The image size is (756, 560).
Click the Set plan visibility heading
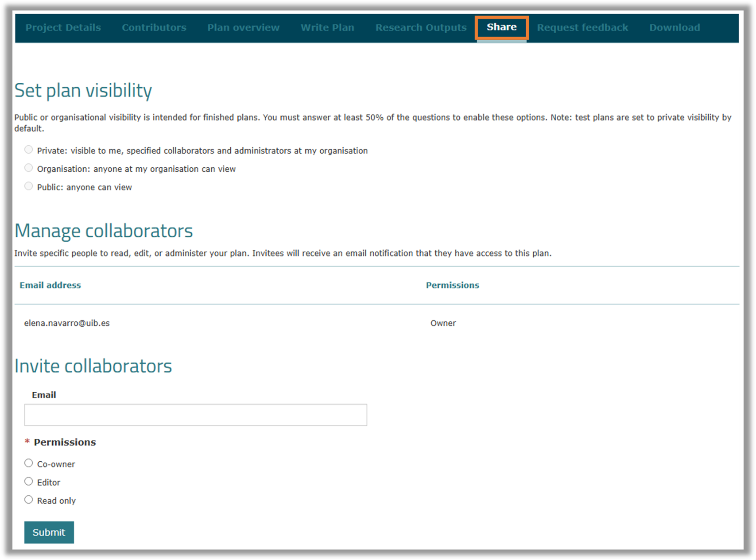tap(83, 91)
